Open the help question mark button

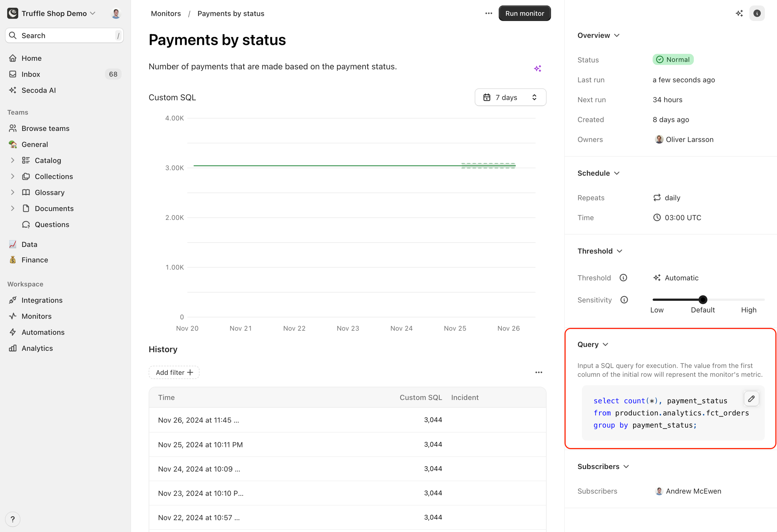(x=13, y=519)
